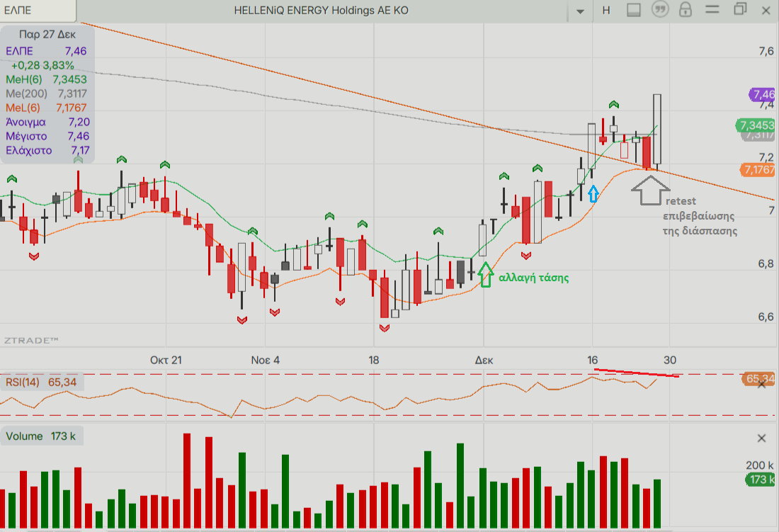Click the date Παρ 27 Δεκ in the data box
Viewport: 779px width, 532px height.
tap(47, 34)
